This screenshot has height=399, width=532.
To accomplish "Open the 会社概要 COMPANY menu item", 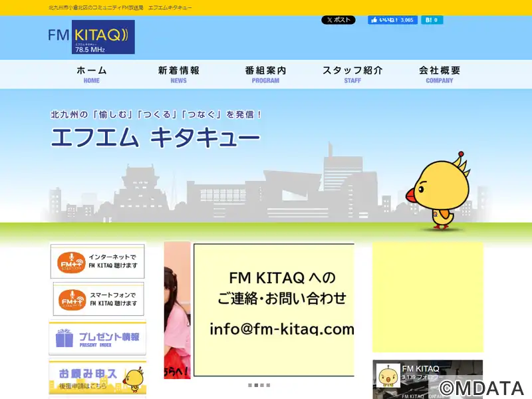I will [x=440, y=74].
